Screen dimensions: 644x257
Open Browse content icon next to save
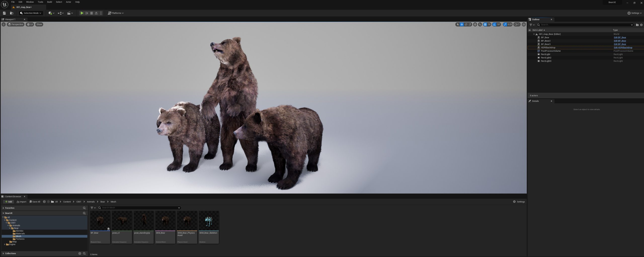(12, 13)
